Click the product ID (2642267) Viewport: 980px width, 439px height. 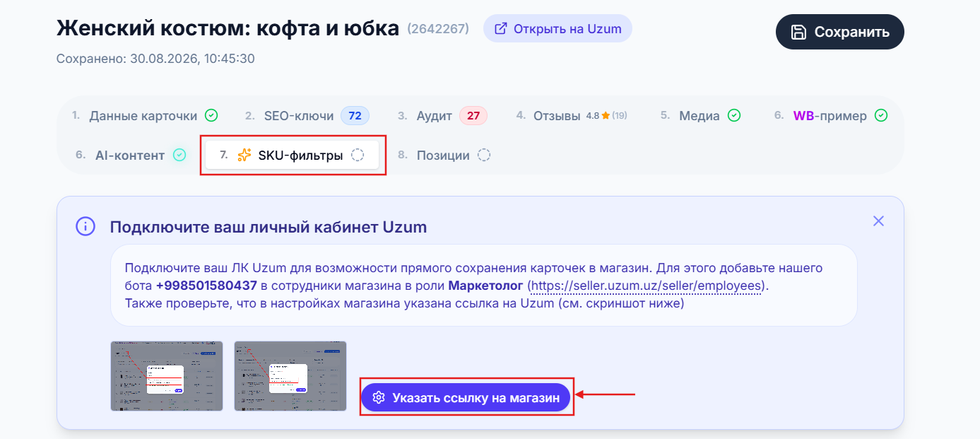click(438, 29)
